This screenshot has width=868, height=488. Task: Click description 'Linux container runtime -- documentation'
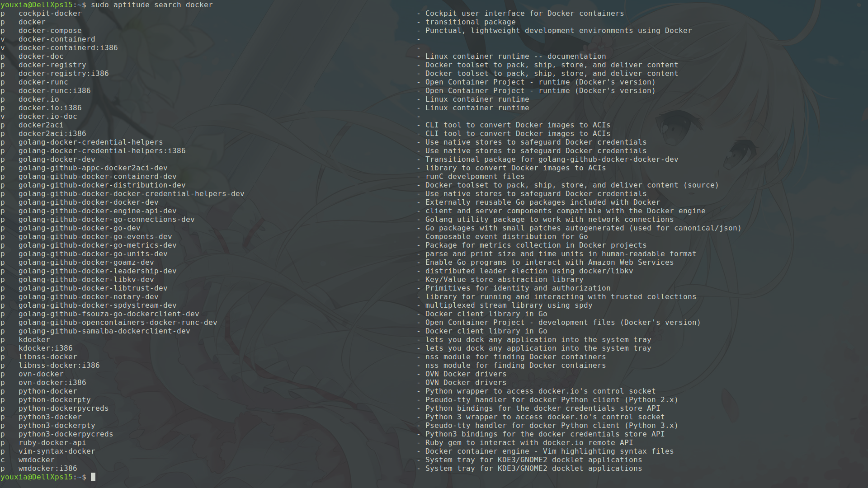coord(516,56)
